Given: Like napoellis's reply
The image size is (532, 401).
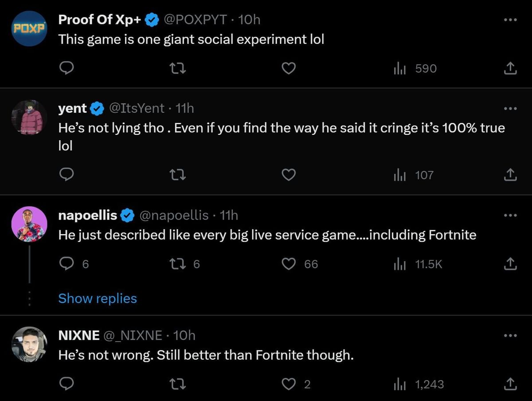Looking at the screenshot, I should pyautogui.click(x=289, y=264).
